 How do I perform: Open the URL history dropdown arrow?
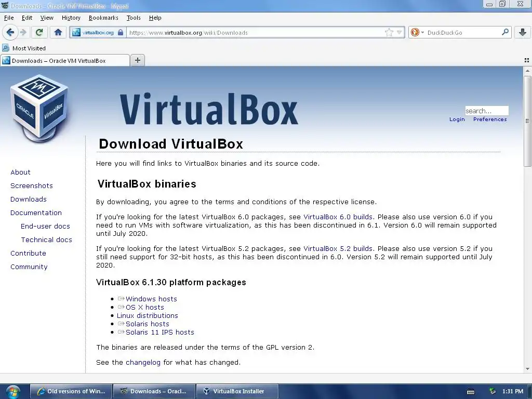click(400, 33)
